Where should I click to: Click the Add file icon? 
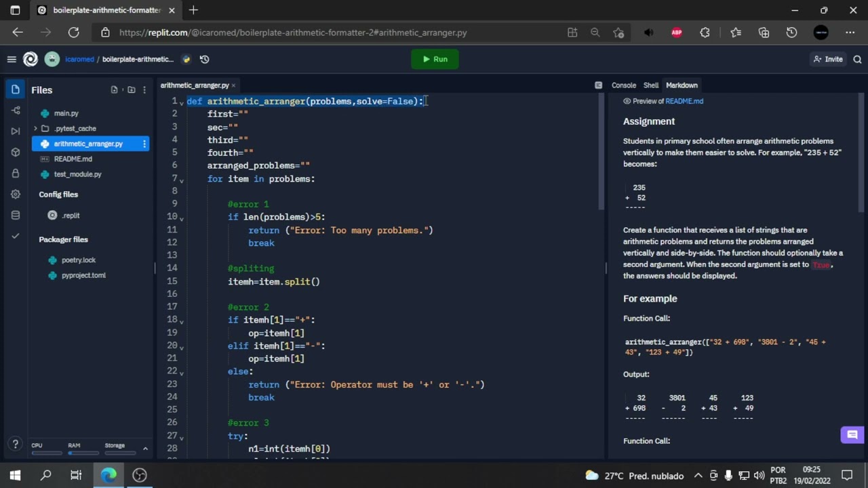(114, 89)
